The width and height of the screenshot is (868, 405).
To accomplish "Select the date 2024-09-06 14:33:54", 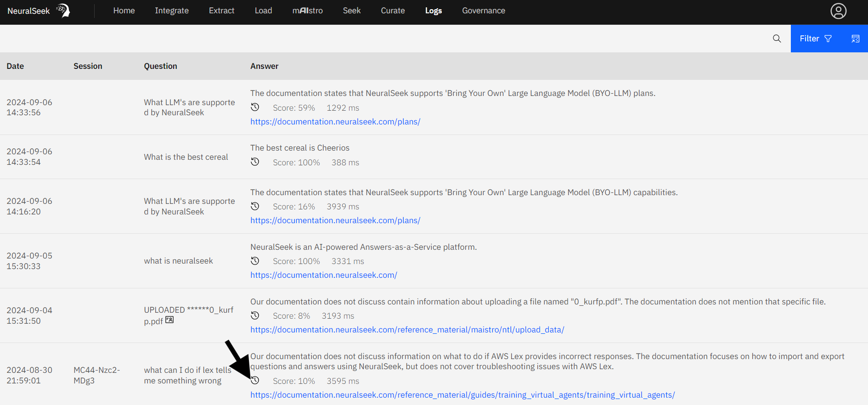I will (x=29, y=157).
